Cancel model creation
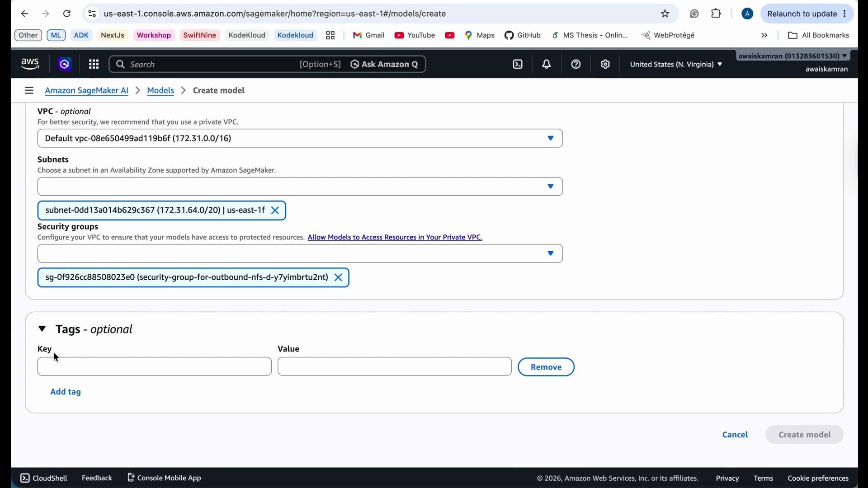This screenshot has width=868, height=488. 736,435
